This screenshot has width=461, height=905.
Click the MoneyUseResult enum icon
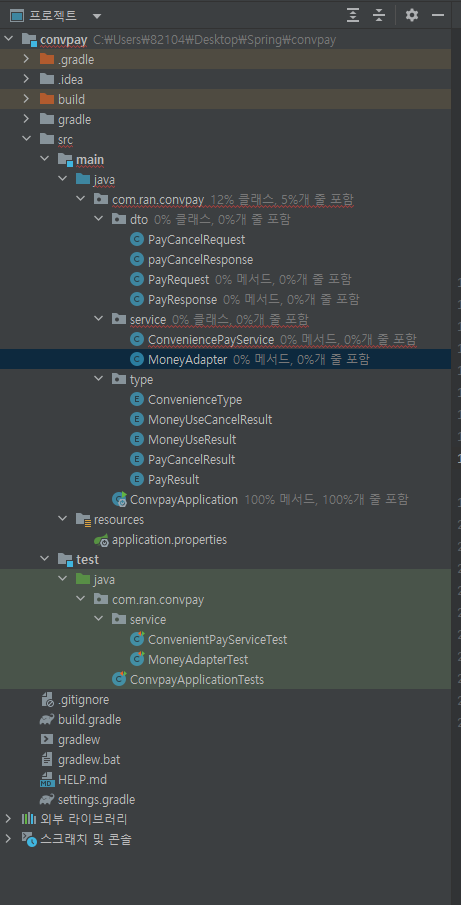pos(137,439)
